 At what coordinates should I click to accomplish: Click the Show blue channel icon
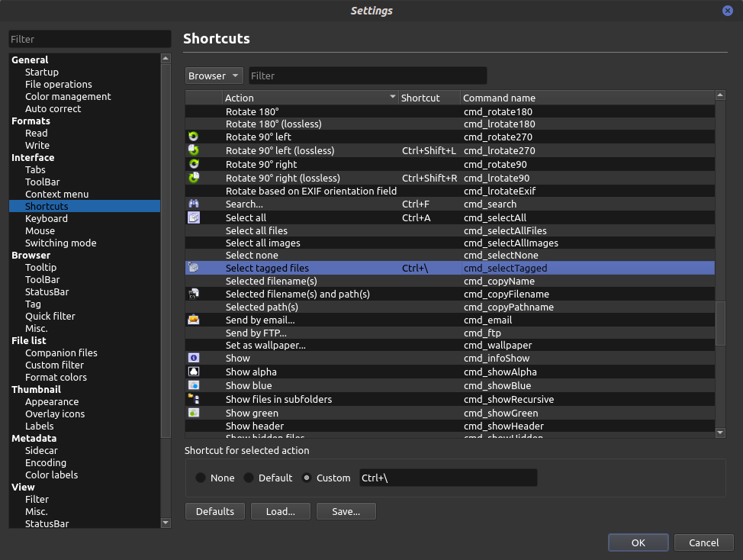pos(193,385)
